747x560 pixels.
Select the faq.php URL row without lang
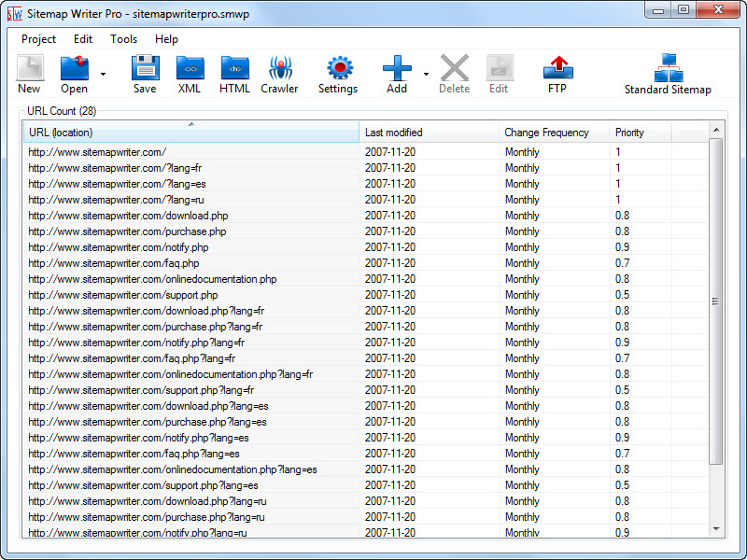point(365,263)
